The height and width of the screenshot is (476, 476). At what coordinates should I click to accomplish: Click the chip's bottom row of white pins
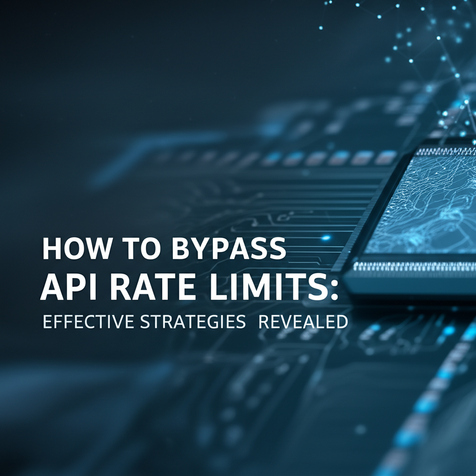414,267
